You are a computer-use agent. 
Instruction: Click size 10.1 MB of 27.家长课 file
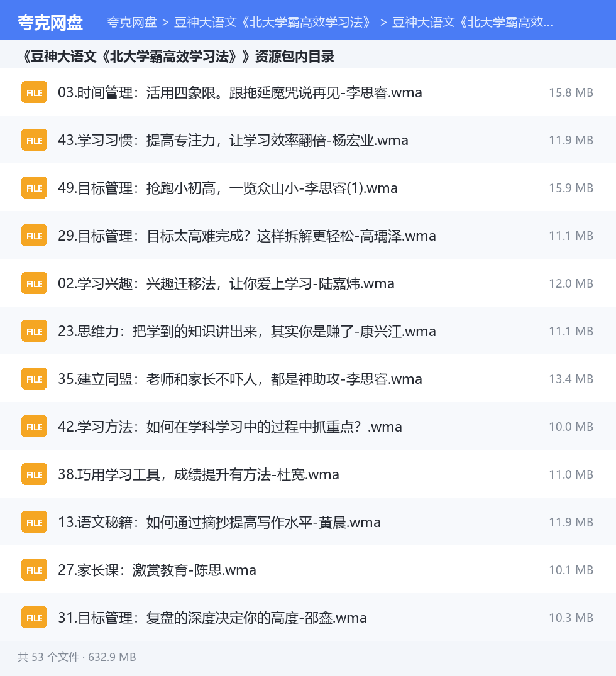click(x=571, y=570)
